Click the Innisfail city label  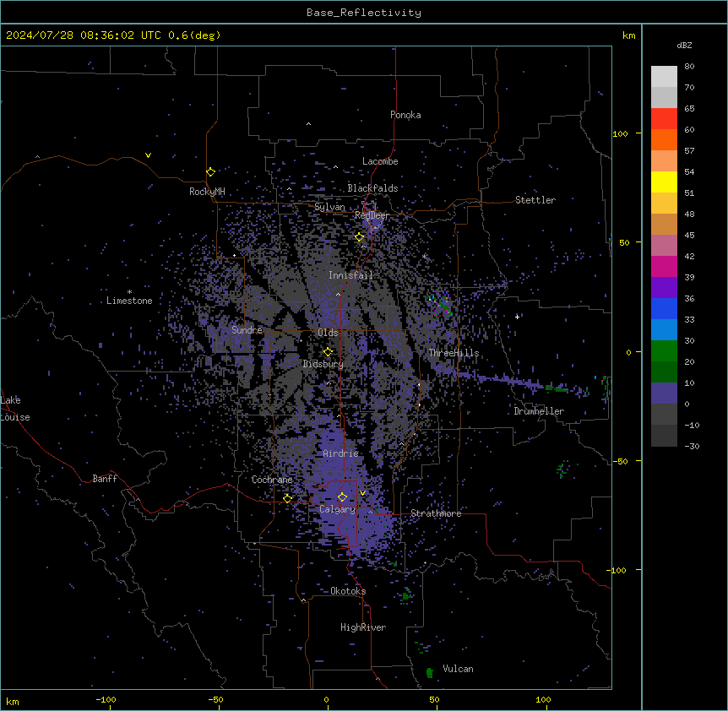click(x=350, y=275)
